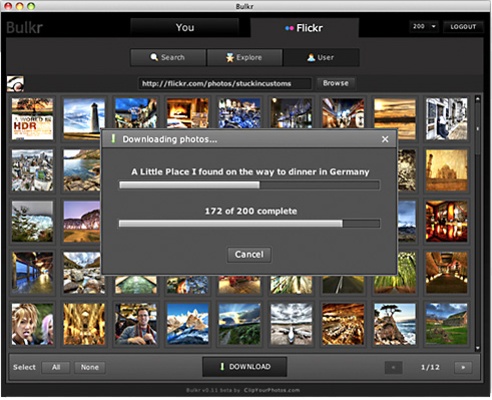Click the LOGOUT button
This screenshot has width=492, height=400.
463,27
